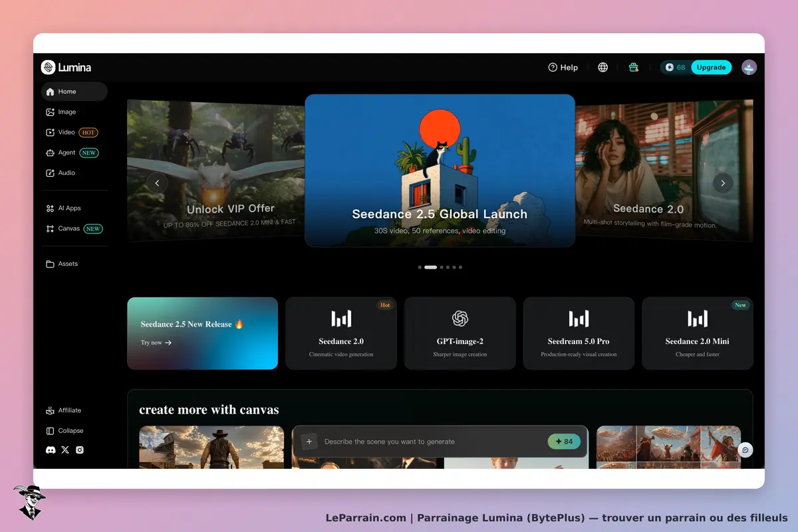The image size is (798, 532).
Task: Go to Home in sidebar
Action: 74,92
